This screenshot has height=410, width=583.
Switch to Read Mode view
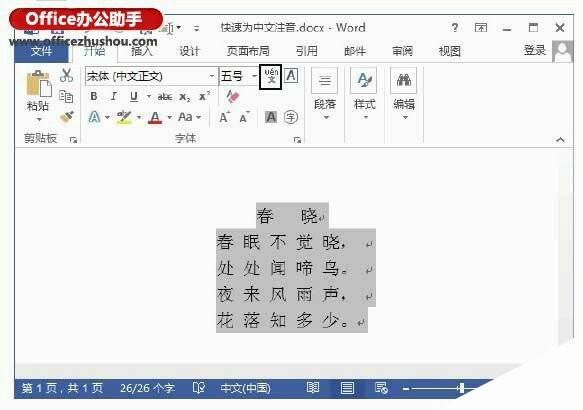(313, 388)
